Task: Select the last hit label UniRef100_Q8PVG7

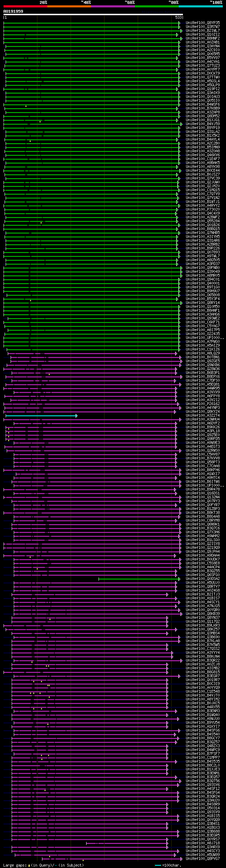Action: (203, 859)
